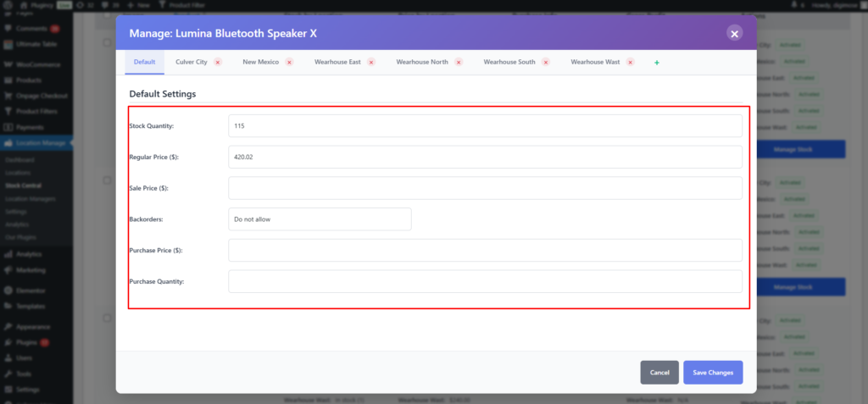868x404 pixels.
Task: Open the Backorders dropdown
Action: click(x=320, y=219)
